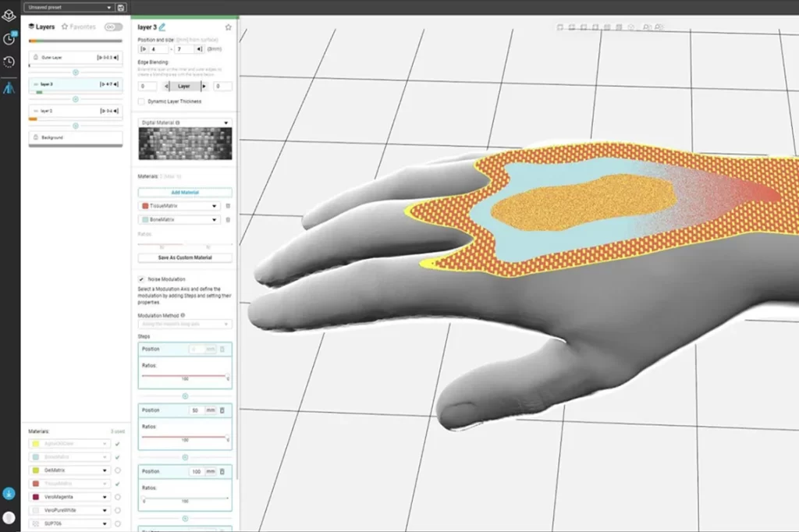Mark layer 3 as favorite with the star icon
Image resolution: width=799 pixels, height=532 pixels.
pyautogui.click(x=228, y=27)
